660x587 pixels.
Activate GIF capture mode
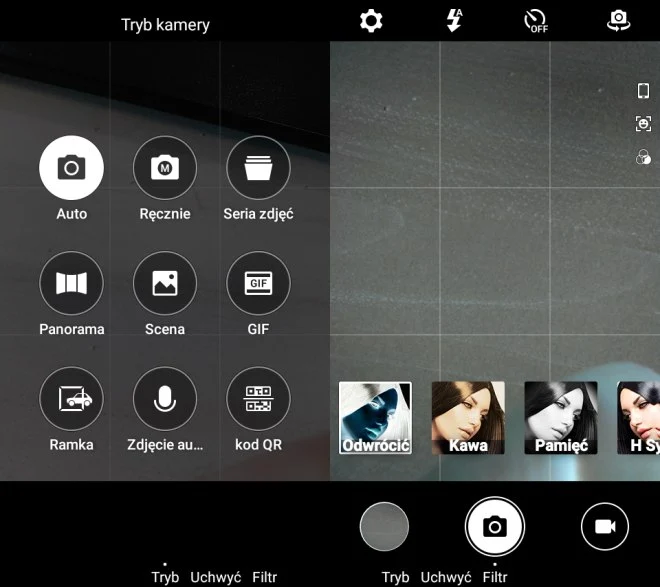(x=258, y=283)
